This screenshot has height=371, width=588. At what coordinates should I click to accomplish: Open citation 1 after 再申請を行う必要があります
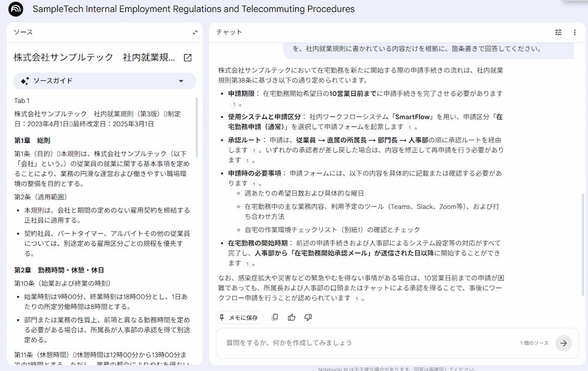tap(248, 161)
